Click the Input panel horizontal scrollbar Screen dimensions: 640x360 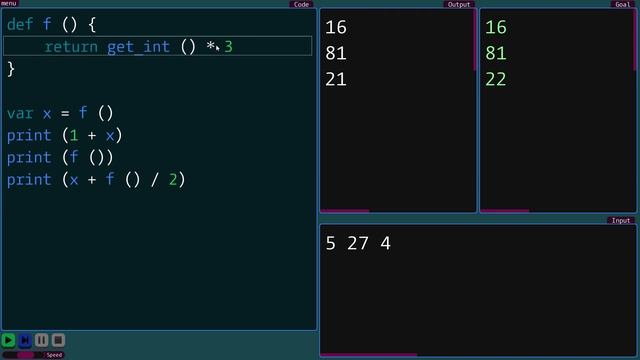369,355
